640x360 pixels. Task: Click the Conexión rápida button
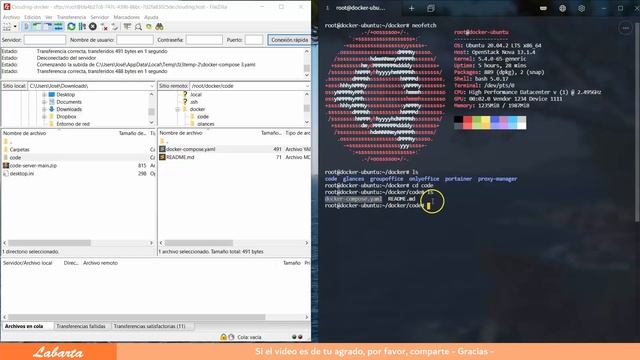[x=289, y=40]
